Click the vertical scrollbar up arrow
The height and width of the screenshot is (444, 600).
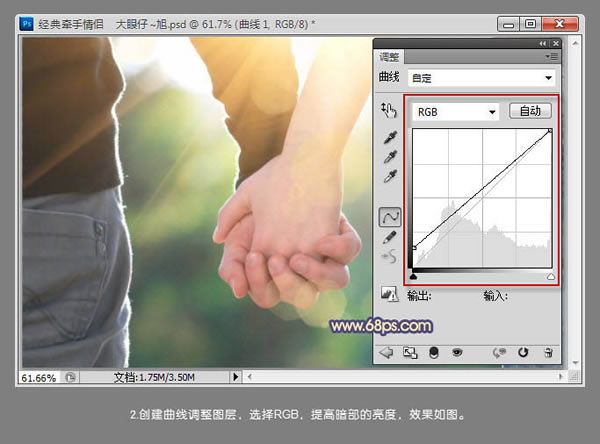coord(575,43)
